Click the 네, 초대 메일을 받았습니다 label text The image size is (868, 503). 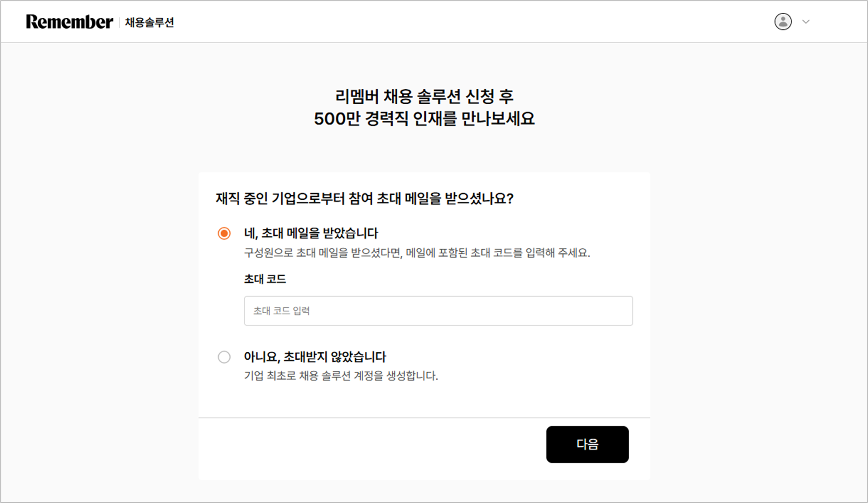pos(311,234)
